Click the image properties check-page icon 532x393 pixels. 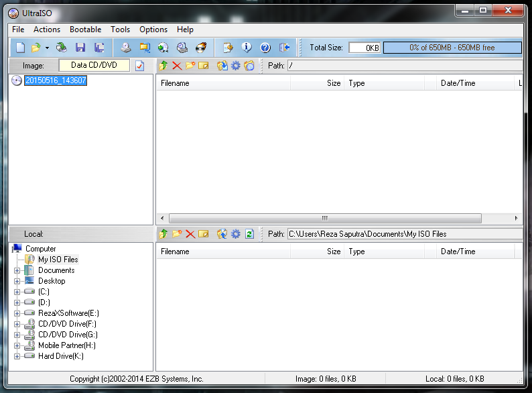click(x=140, y=66)
